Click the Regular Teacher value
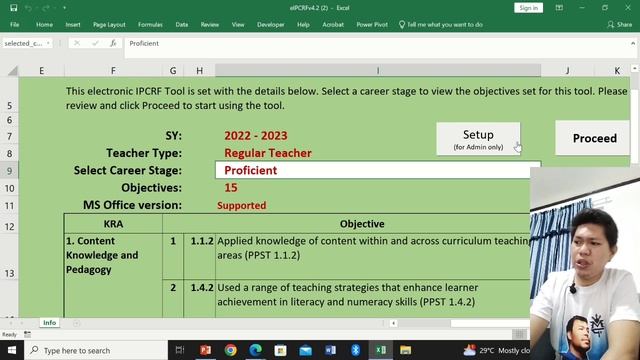Image resolution: width=640 pixels, height=360 pixels. (268, 153)
